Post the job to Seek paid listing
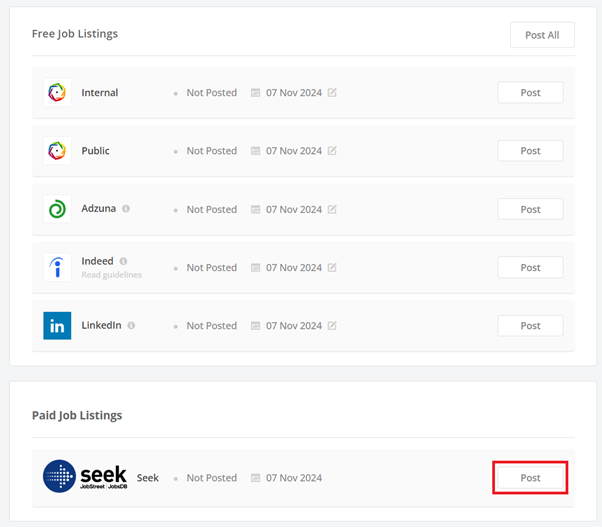The height and width of the screenshot is (527, 602). pos(530,478)
